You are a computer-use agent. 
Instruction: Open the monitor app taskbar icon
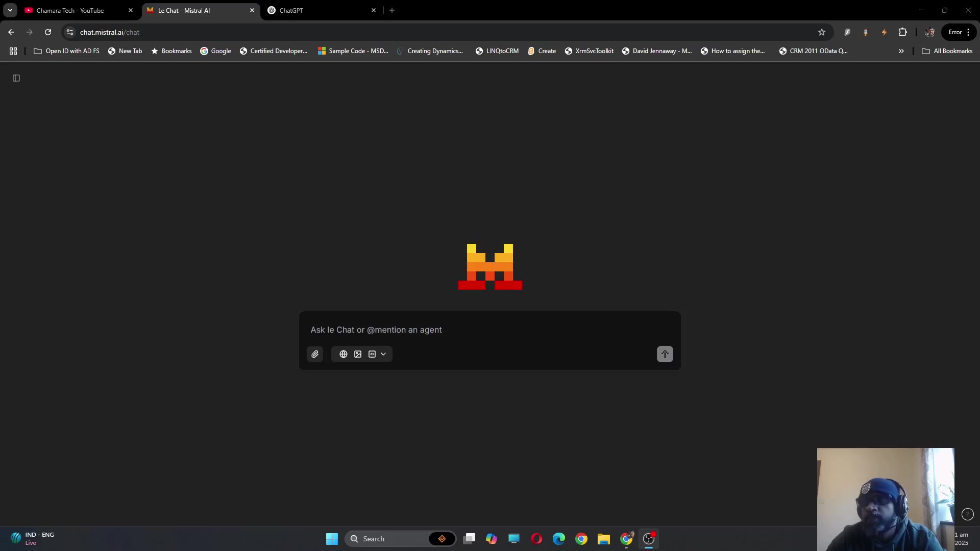pos(514,539)
